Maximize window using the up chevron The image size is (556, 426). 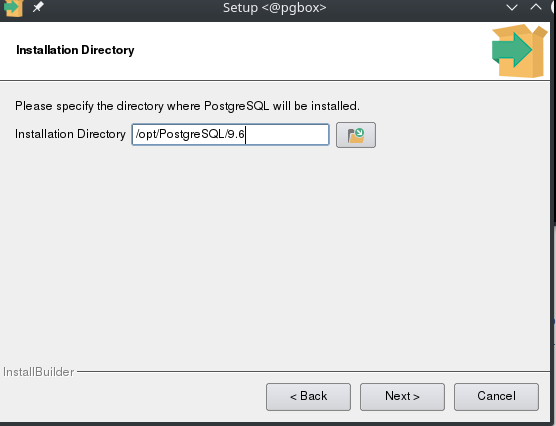click(536, 7)
